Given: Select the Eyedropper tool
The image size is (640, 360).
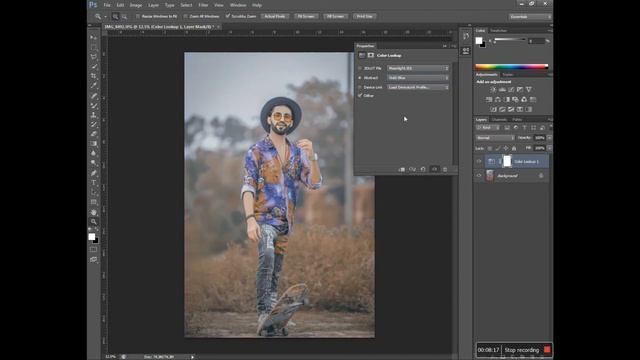Looking at the screenshot, I should tap(94, 86).
